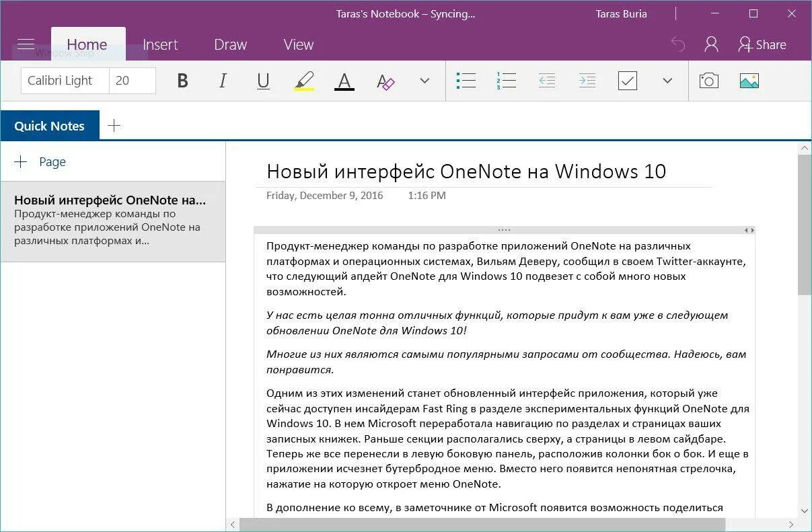Screen dimensions: 812x532
Task: Click the vertical scrollbar down arrow
Action: click(805, 511)
